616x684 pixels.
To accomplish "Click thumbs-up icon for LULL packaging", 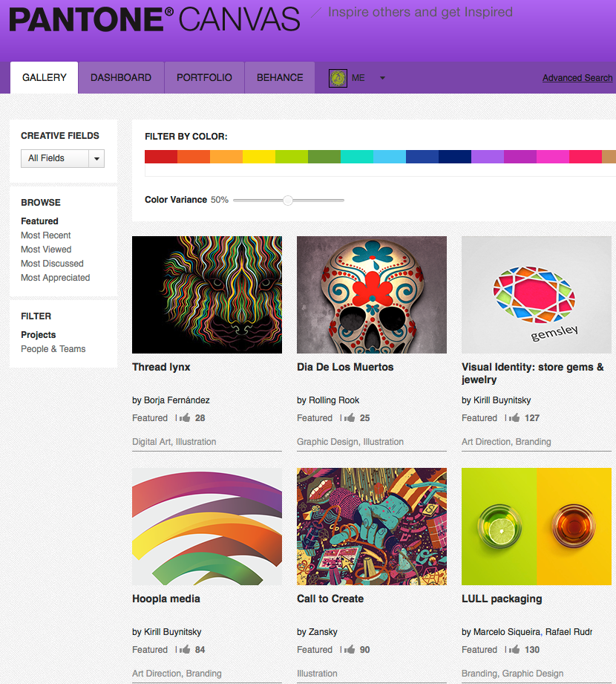I will [514, 649].
